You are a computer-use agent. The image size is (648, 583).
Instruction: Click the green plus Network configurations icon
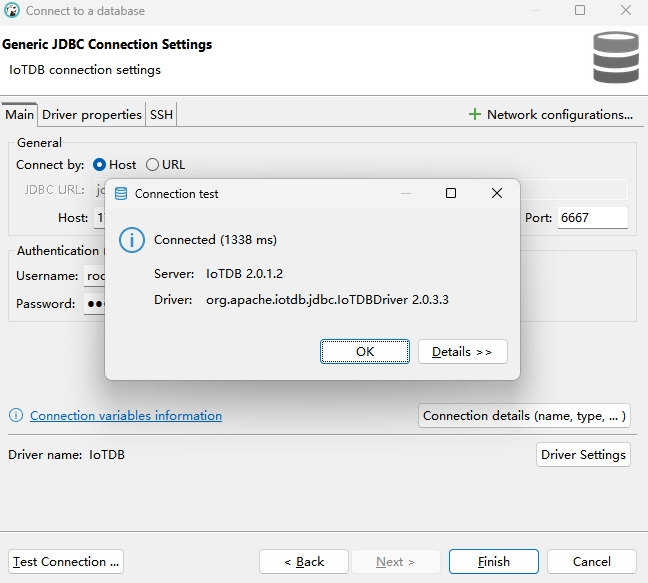coord(475,115)
